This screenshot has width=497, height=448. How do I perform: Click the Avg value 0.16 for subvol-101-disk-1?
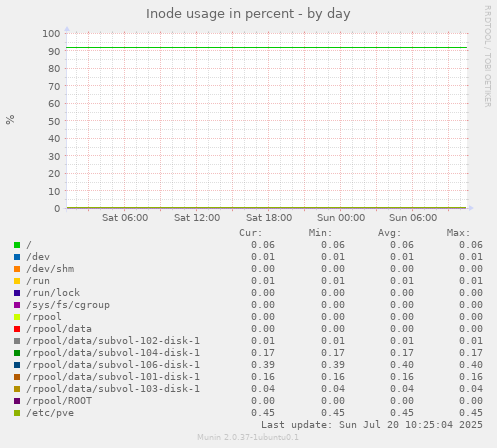[x=402, y=377]
